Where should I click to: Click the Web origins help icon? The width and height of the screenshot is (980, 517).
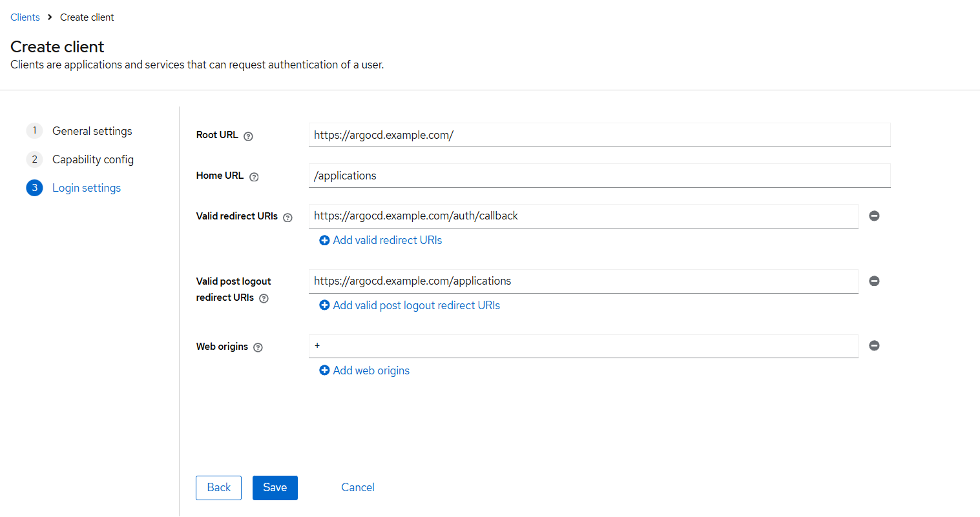tap(258, 347)
